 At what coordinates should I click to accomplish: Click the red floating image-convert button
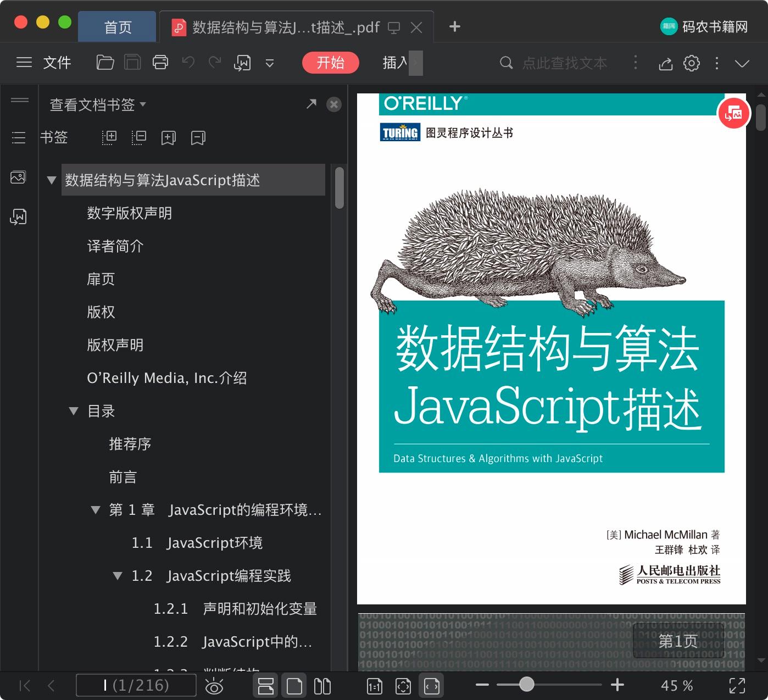coord(734,113)
